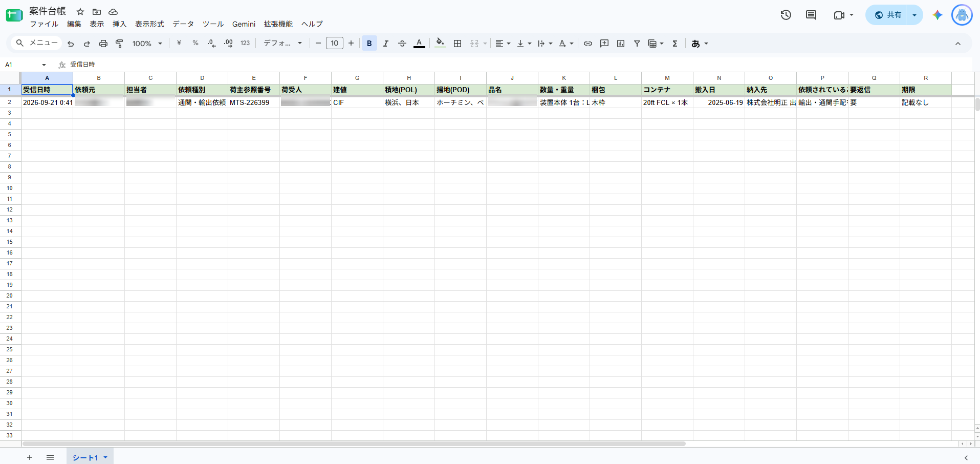980x464 pixels.
Task: Select the paint format roller icon
Action: tap(119, 44)
